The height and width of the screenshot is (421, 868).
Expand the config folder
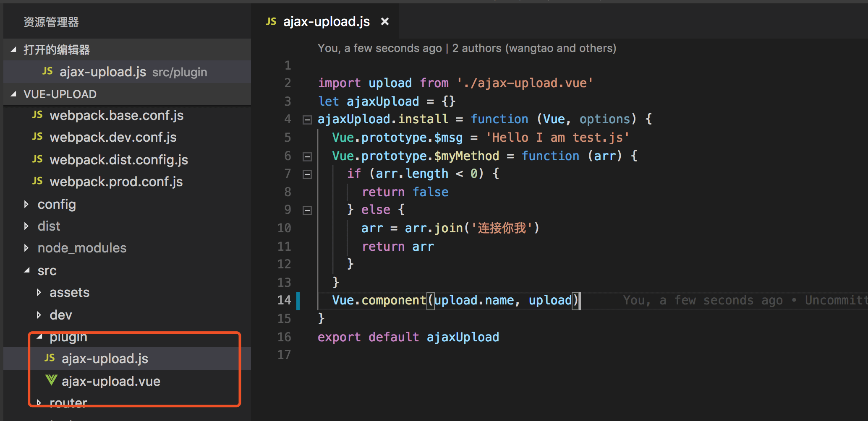[x=26, y=204]
